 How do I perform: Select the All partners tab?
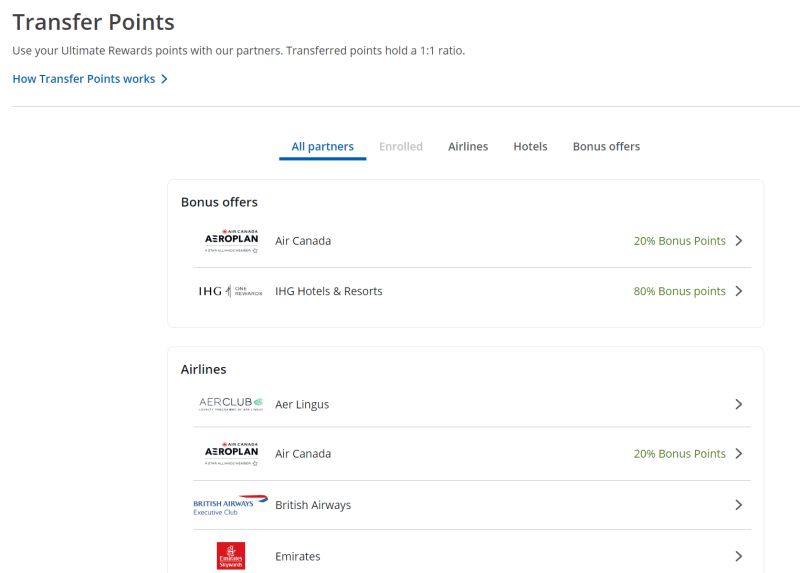(x=322, y=146)
